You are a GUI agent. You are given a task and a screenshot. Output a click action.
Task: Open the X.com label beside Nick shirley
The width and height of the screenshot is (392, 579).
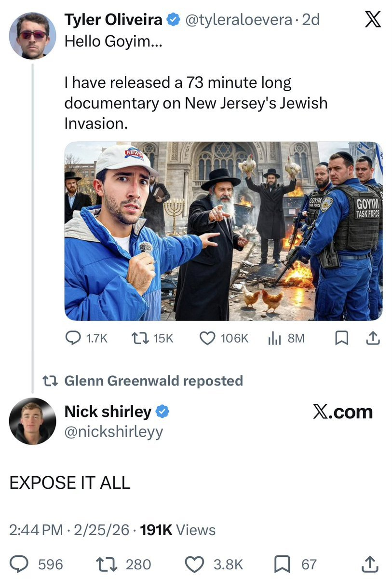(343, 412)
